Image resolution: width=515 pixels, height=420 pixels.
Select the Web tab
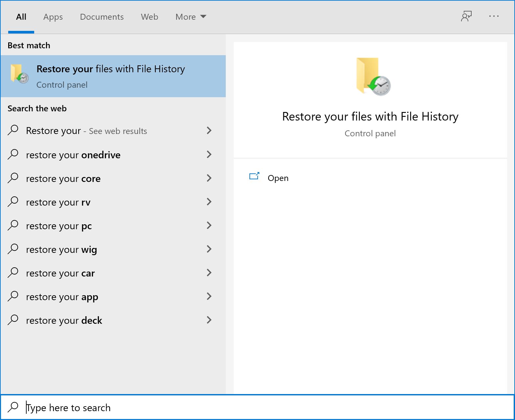(150, 17)
